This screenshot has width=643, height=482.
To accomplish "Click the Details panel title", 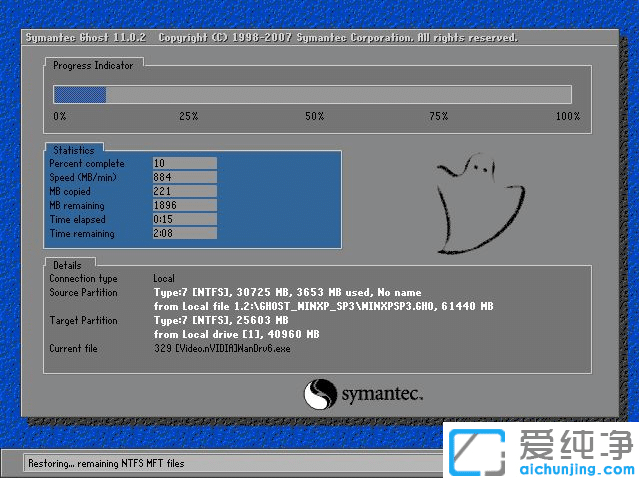I will click(x=67, y=265).
